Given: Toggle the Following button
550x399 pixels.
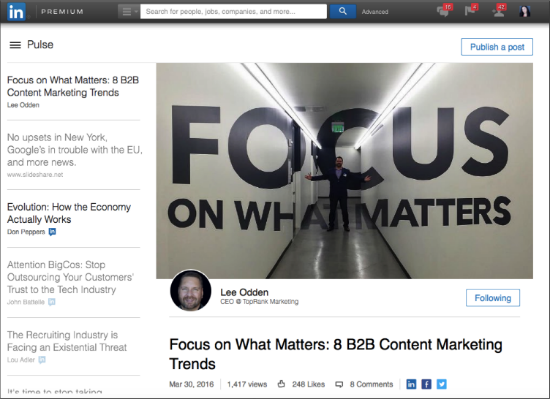Looking at the screenshot, I should [x=493, y=298].
